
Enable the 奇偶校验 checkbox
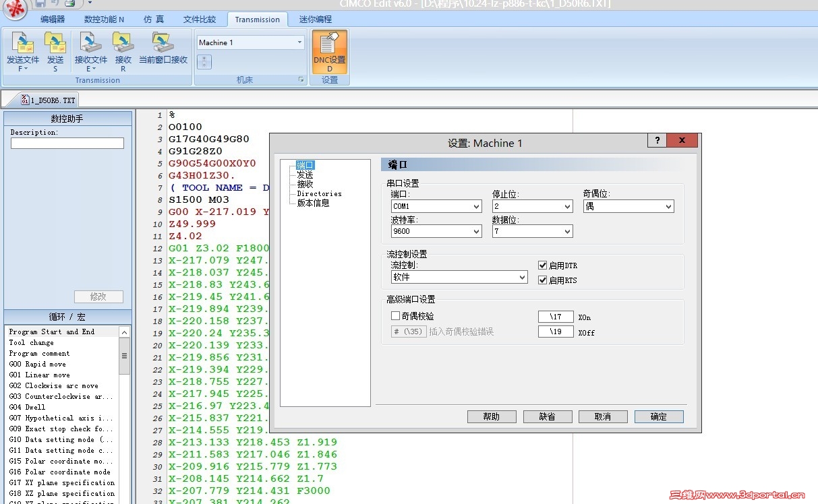(x=396, y=315)
